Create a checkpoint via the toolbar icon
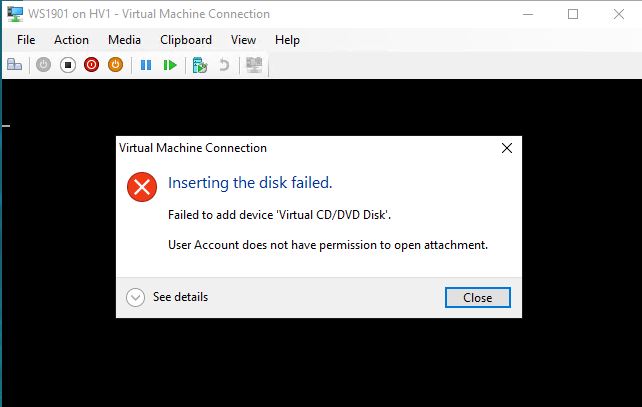This screenshot has height=407, width=642. pyautogui.click(x=199, y=65)
